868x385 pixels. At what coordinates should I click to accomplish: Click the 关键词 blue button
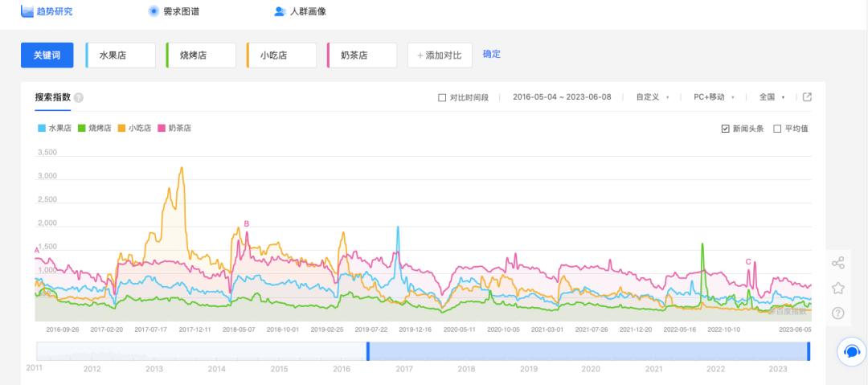47,55
